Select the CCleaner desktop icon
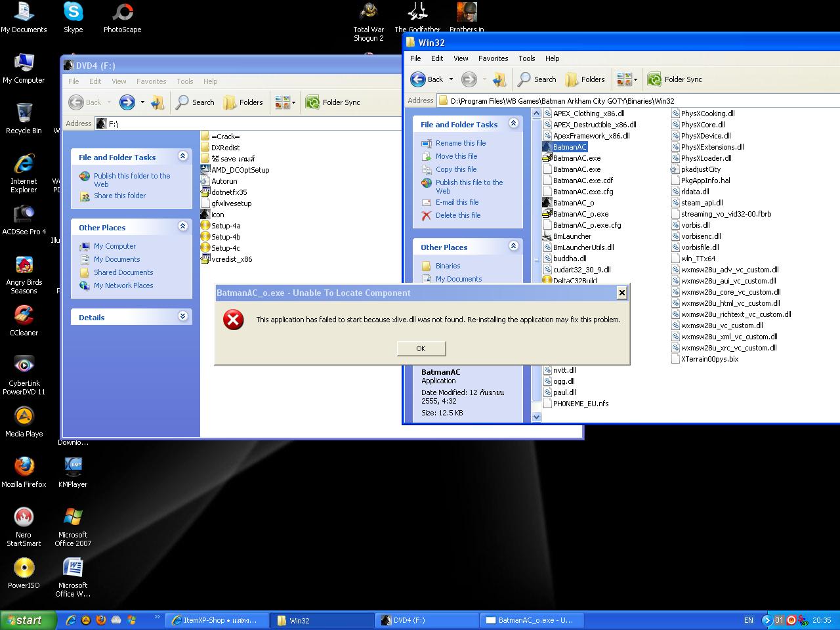 coord(24,320)
